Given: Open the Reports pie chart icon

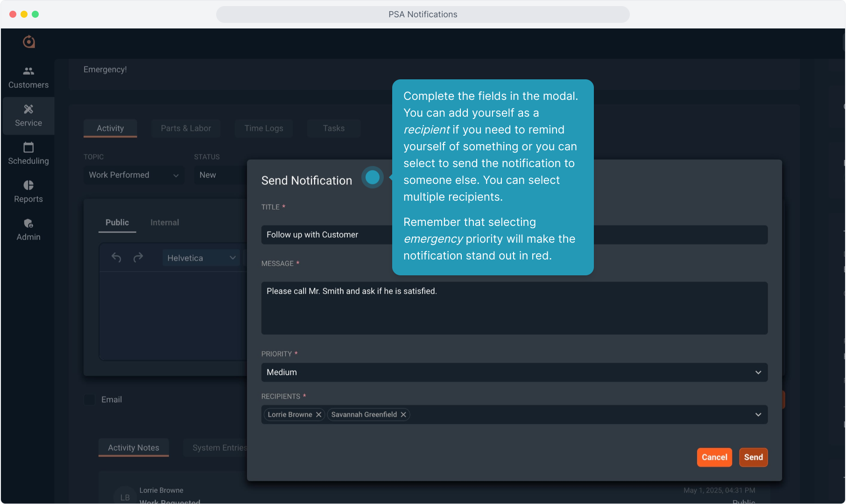Looking at the screenshot, I should [28, 185].
